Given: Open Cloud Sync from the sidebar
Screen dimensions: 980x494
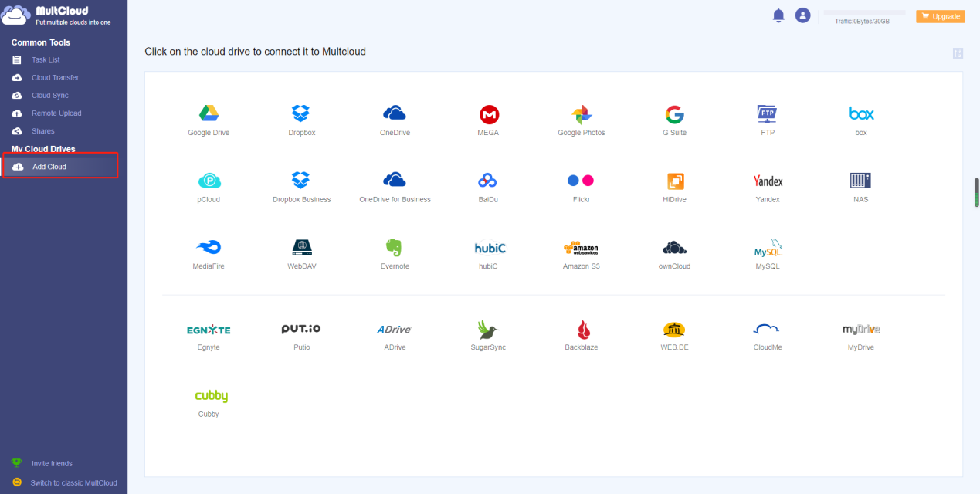Looking at the screenshot, I should click(49, 96).
